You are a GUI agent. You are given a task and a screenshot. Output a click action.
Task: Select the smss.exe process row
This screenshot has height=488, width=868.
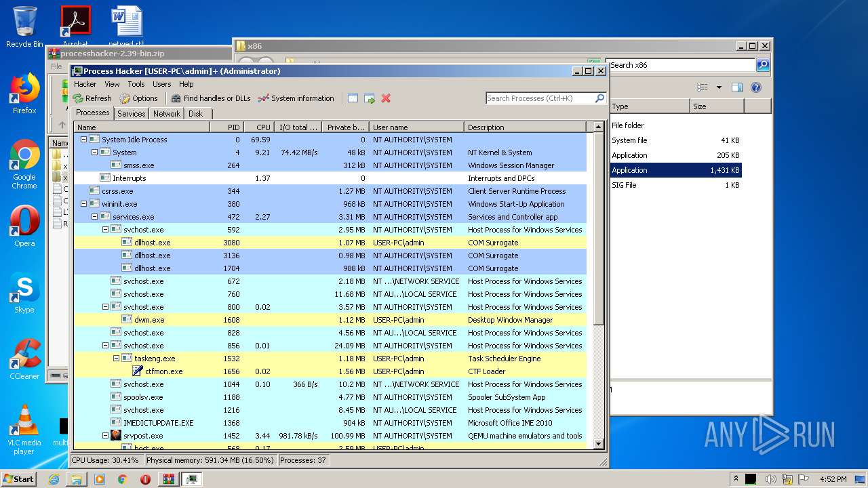[330, 165]
